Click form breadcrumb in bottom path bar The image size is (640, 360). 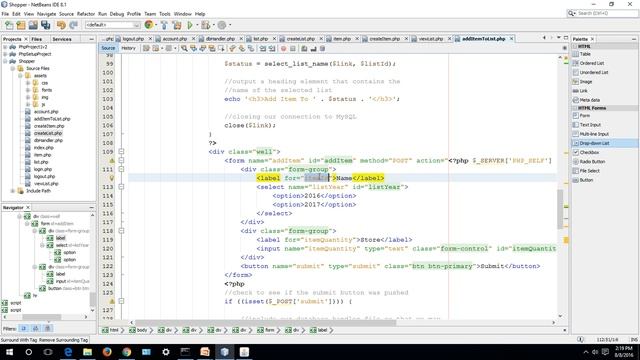270,330
